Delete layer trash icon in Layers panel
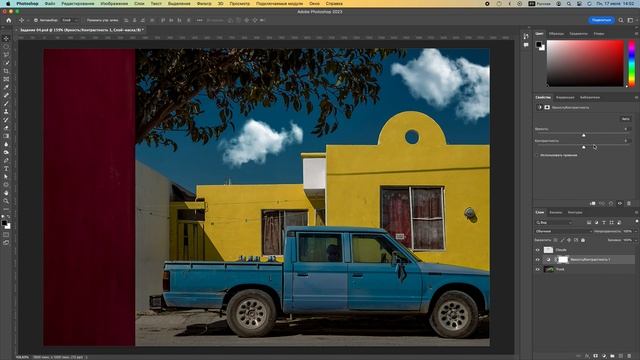Viewport: 640px width, 360px height. (629, 356)
